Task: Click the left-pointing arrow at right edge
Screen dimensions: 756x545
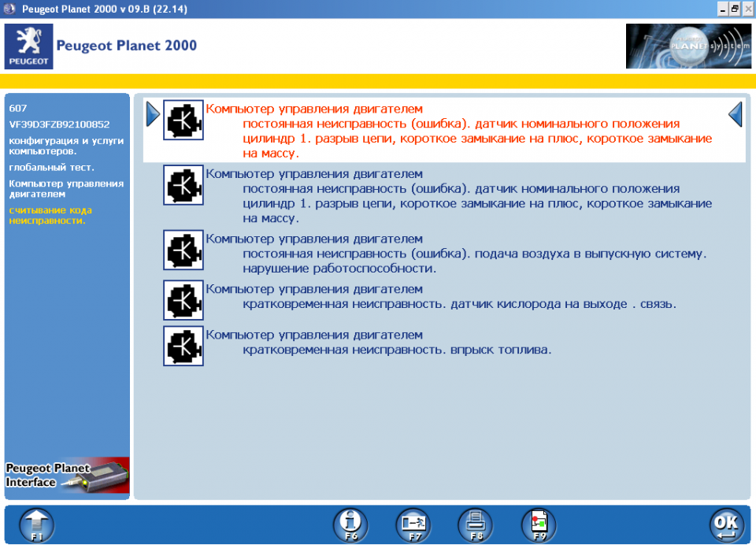Action: tap(736, 115)
